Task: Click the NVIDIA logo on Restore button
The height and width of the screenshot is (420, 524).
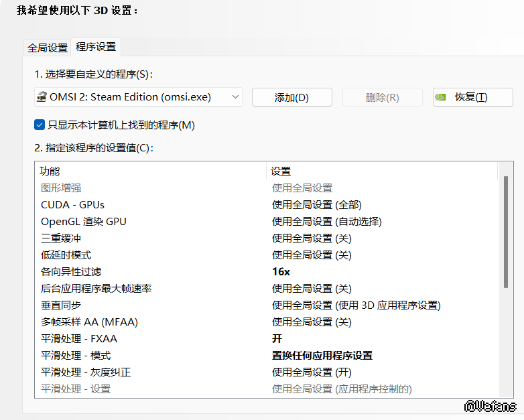Action: 441,97
